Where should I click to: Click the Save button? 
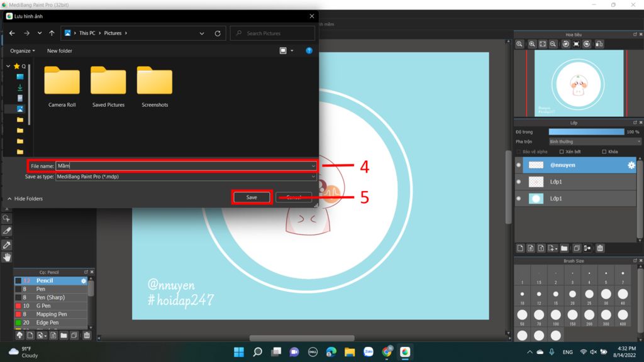[x=252, y=197]
